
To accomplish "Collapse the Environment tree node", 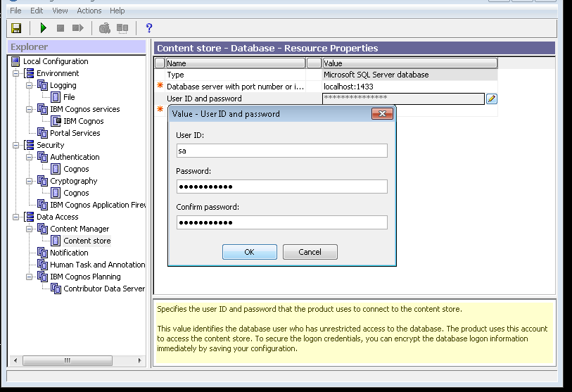I will click(x=15, y=73).
